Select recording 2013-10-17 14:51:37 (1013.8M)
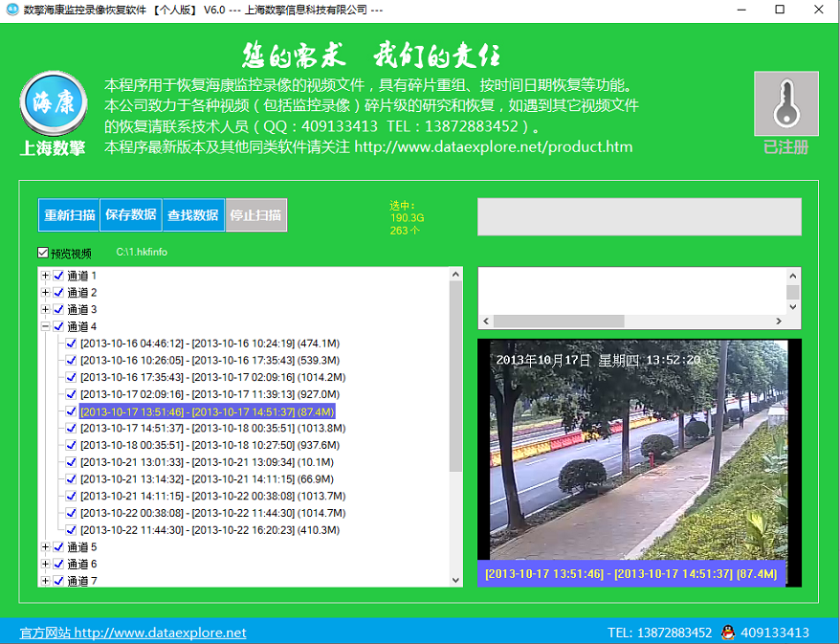 pos(212,428)
